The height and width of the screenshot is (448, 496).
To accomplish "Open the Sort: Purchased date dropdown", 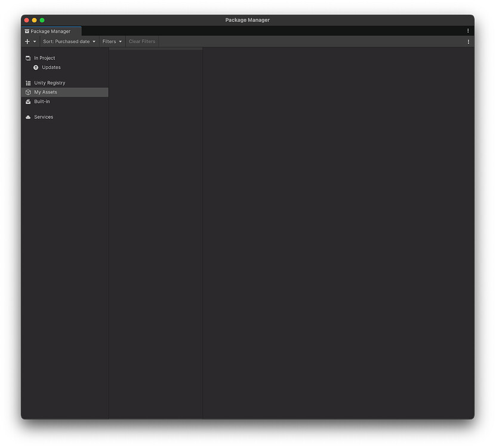I will [69, 41].
